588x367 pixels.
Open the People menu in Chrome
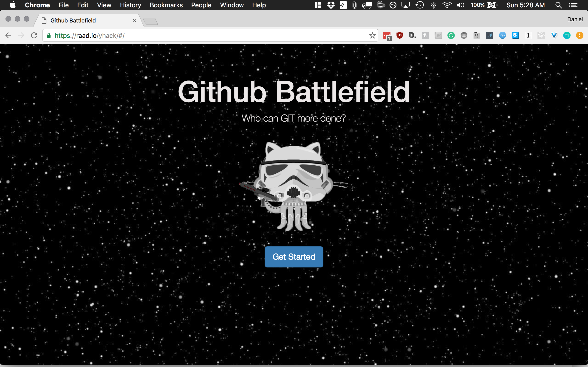click(201, 5)
